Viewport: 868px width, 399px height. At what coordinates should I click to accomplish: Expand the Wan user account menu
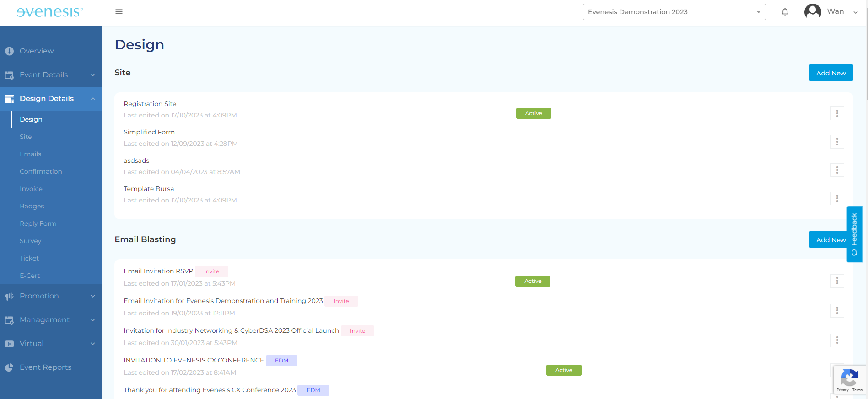(x=856, y=12)
